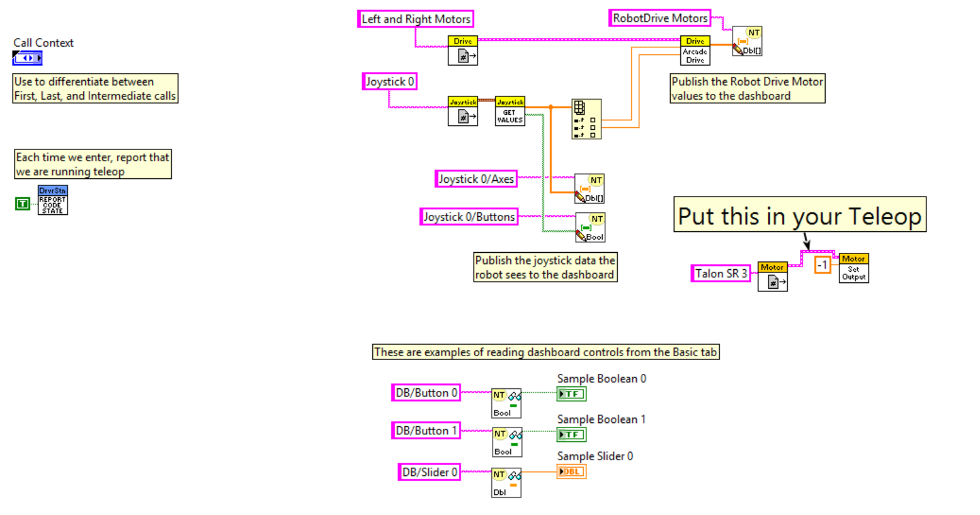Select the DB/Button 1 string constant
Image resolution: width=980 pixels, height=515 pixels.
(x=426, y=431)
